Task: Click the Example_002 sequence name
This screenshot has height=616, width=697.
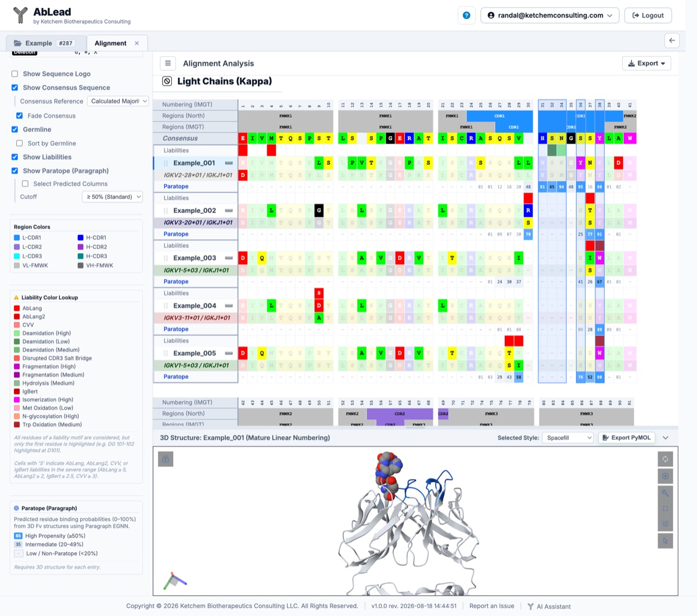Action: [x=195, y=211]
